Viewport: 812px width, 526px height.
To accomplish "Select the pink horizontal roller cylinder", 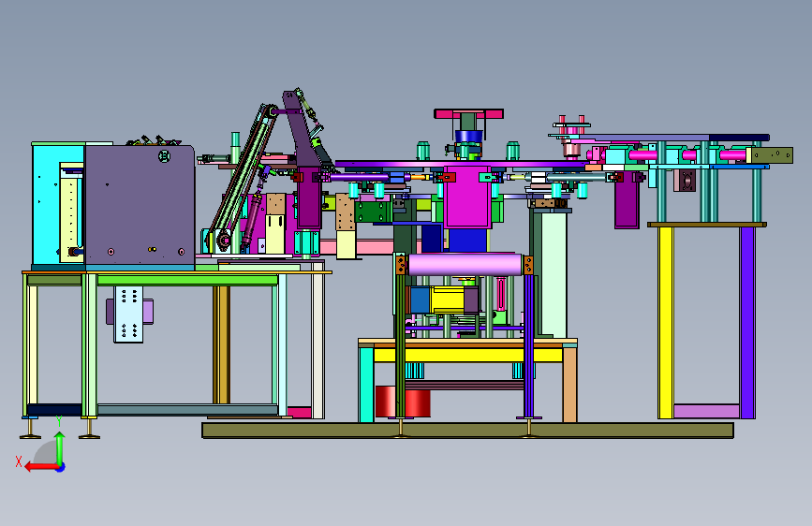I will (x=465, y=265).
